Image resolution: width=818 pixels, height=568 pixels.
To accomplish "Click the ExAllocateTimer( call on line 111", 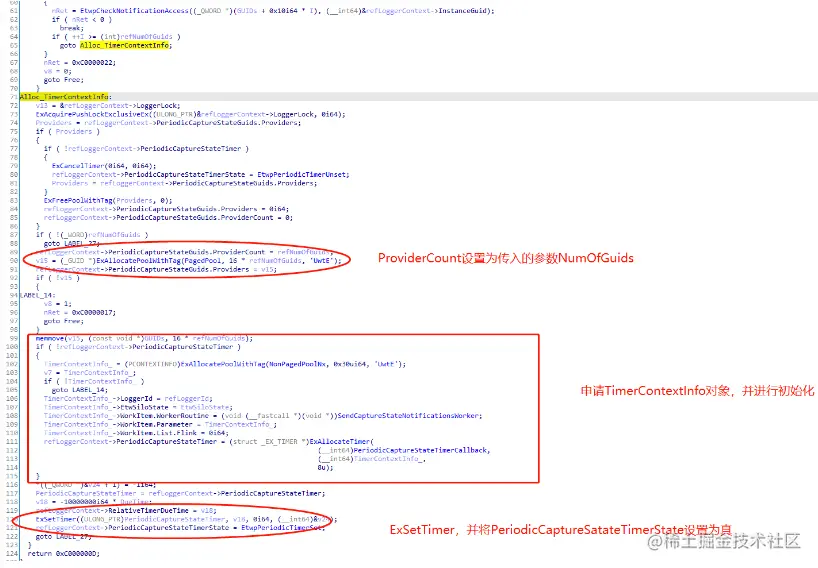I will (x=342, y=442).
